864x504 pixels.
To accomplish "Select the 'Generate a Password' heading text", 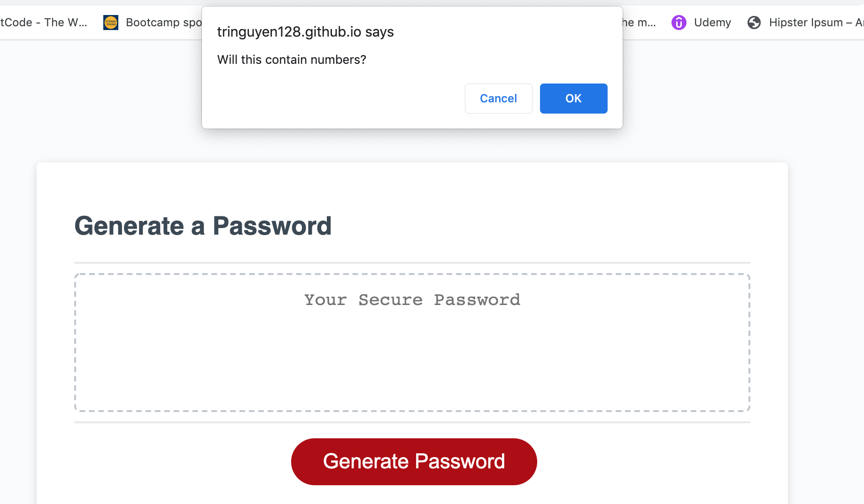I will (203, 226).
